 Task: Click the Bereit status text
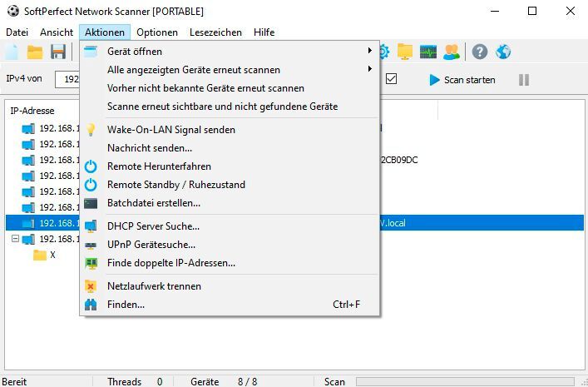coord(14,382)
